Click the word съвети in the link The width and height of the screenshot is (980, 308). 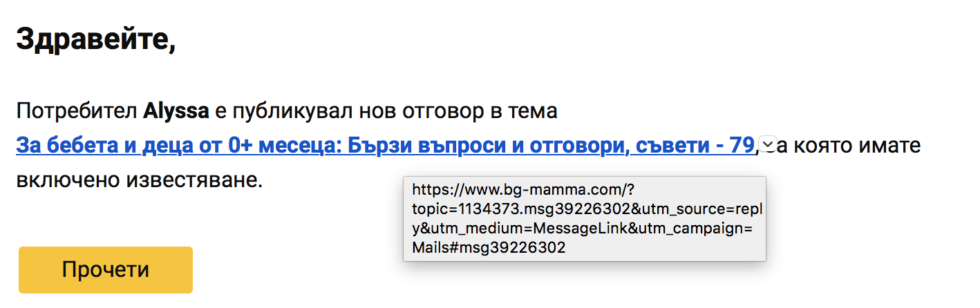click(668, 146)
